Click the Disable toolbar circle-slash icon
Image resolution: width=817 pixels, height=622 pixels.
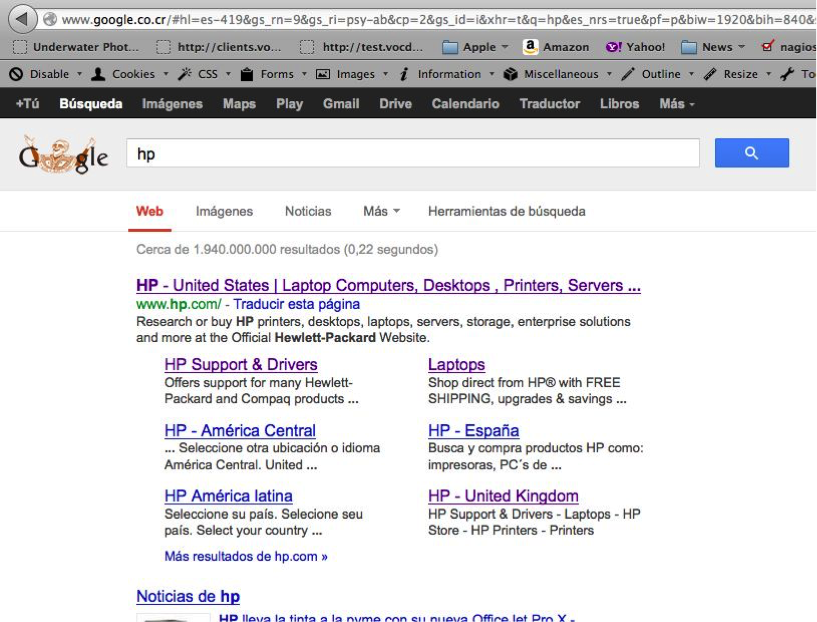[x=16, y=74]
